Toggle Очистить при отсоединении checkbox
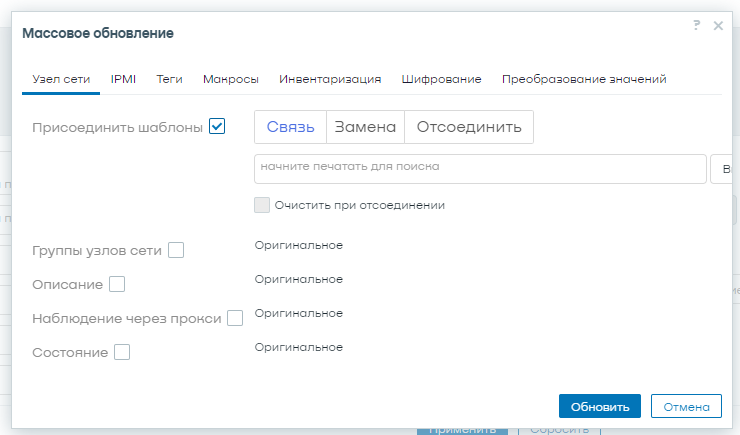Viewport: 740px width, 435px height. tap(262, 205)
